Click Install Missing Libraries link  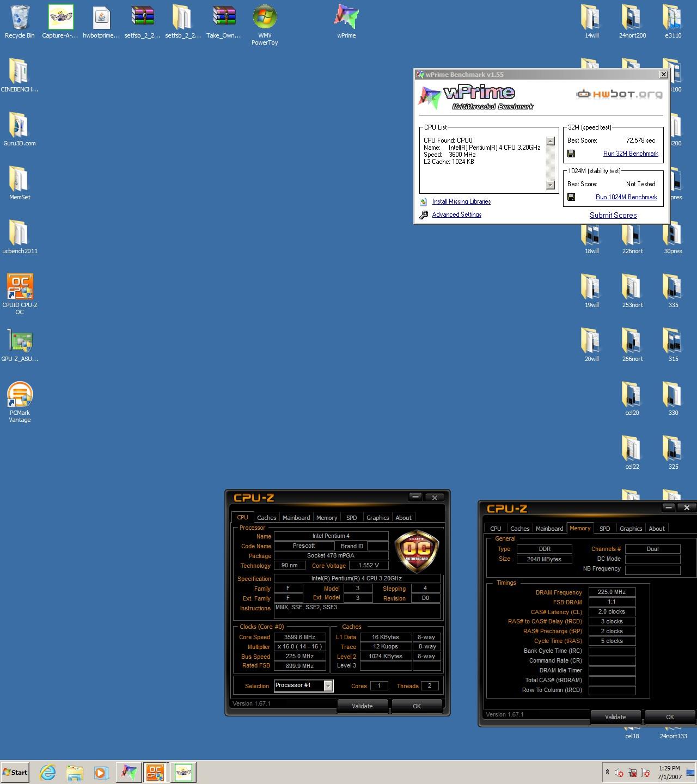(461, 201)
